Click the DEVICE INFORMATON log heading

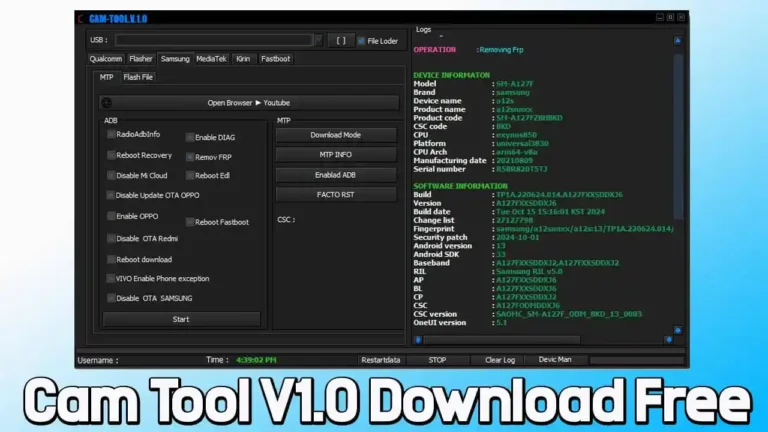(x=451, y=75)
